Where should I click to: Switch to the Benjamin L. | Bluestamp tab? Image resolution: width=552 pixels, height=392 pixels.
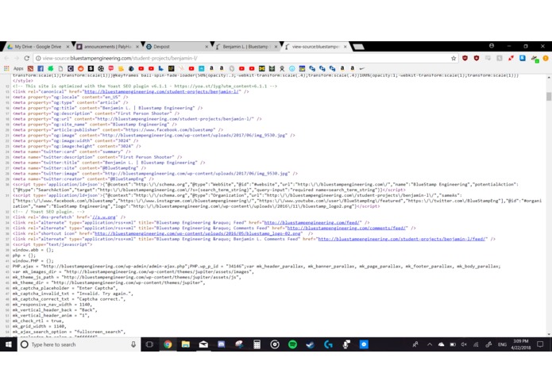247,47
